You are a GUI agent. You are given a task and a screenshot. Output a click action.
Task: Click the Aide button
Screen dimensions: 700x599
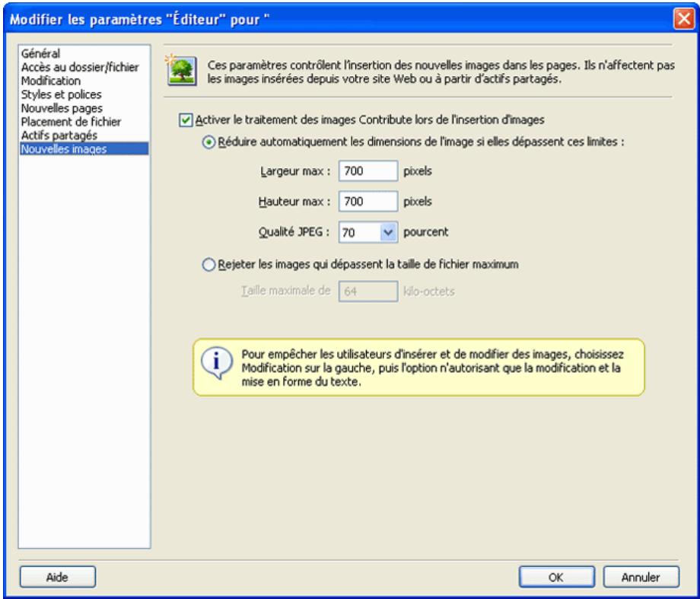(x=58, y=577)
